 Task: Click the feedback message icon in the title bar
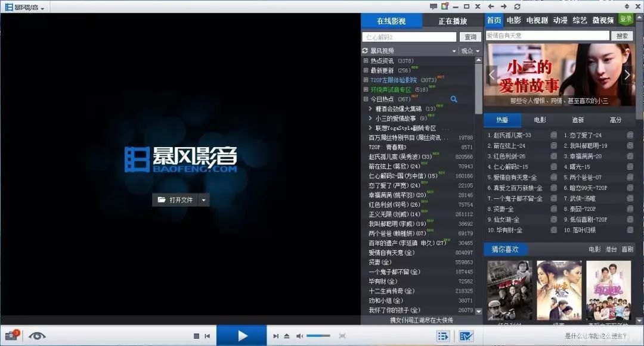pos(434,7)
